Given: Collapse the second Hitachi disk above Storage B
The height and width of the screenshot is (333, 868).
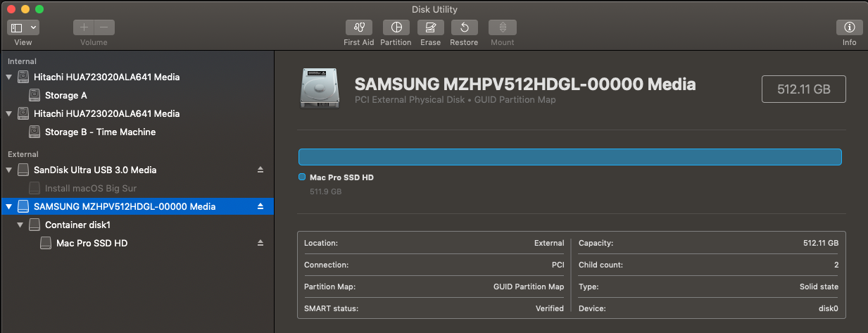Looking at the screenshot, I should 8,113.
